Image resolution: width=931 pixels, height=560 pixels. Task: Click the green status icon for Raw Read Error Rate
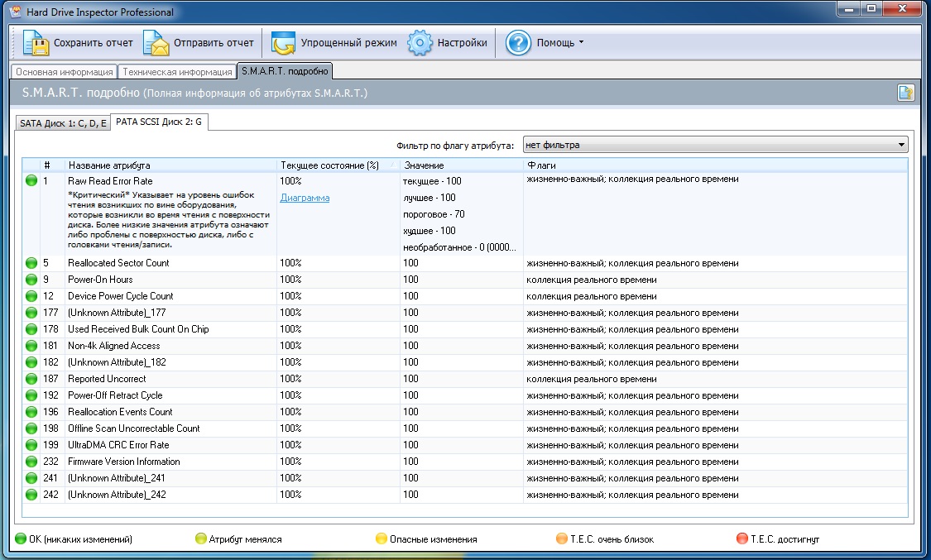coord(31,180)
